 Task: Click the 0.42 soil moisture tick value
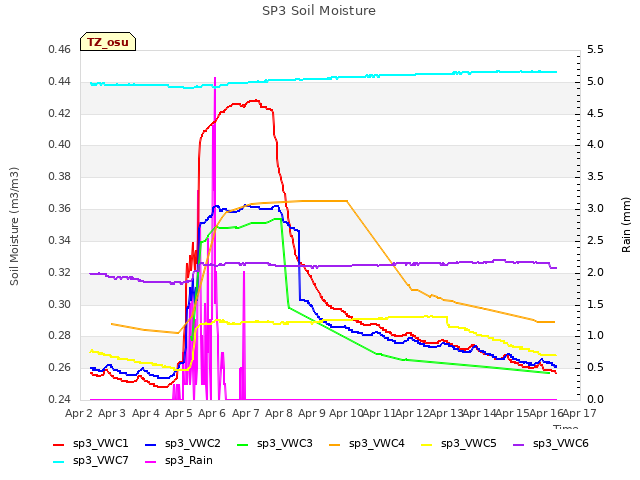pyautogui.click(x=60, y=113)
